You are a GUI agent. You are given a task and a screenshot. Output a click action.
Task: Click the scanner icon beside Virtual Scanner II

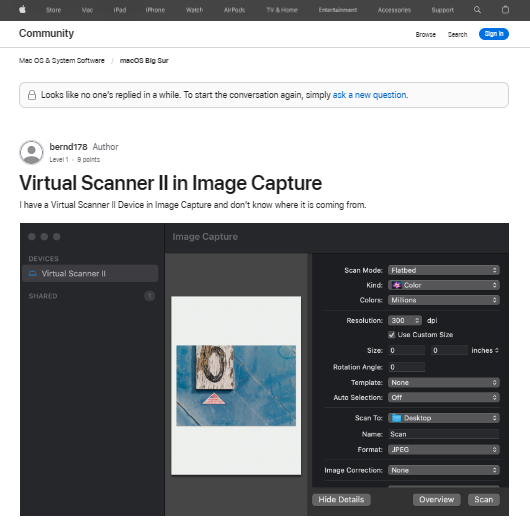[32, 274]
